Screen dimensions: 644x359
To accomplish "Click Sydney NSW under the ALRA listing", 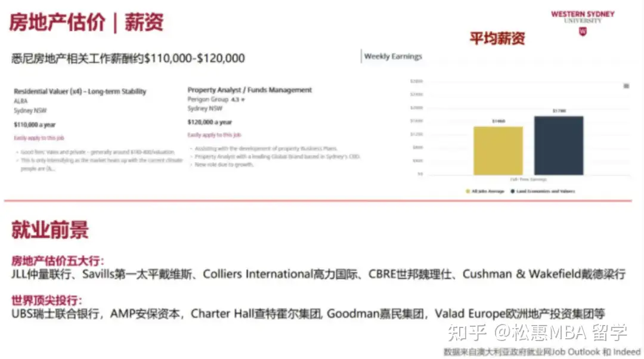I will 30,110.
